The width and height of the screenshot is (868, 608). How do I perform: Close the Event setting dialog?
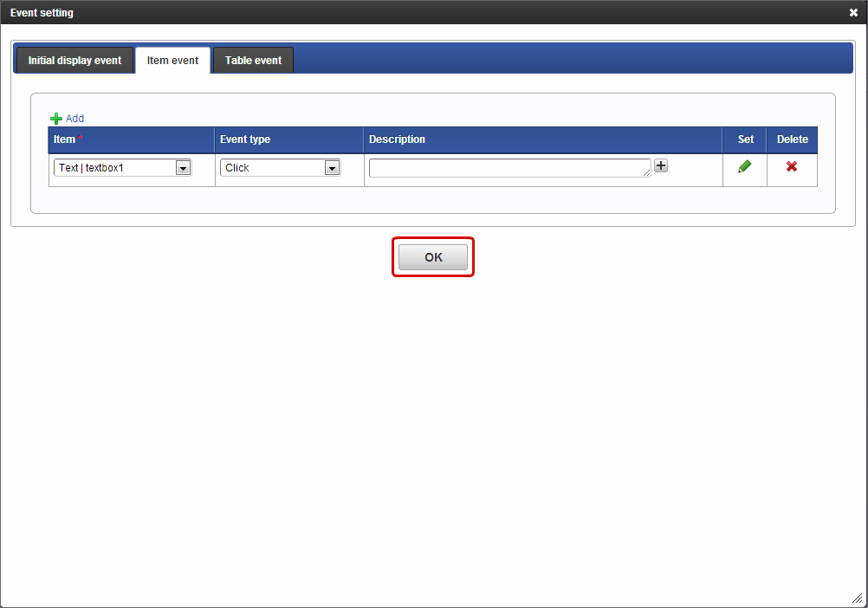click(x=853, y=12)
